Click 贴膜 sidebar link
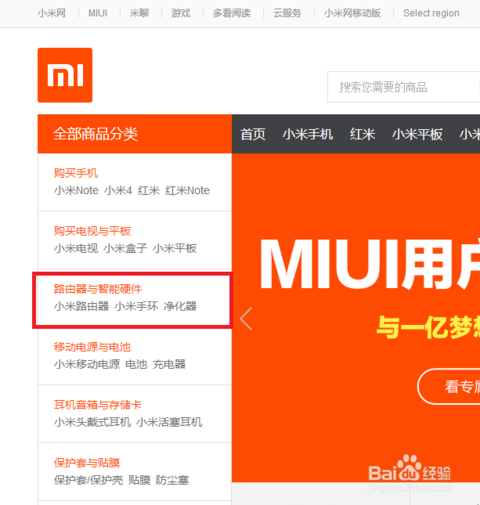This screenshot has height=505, width=480. 139,480
